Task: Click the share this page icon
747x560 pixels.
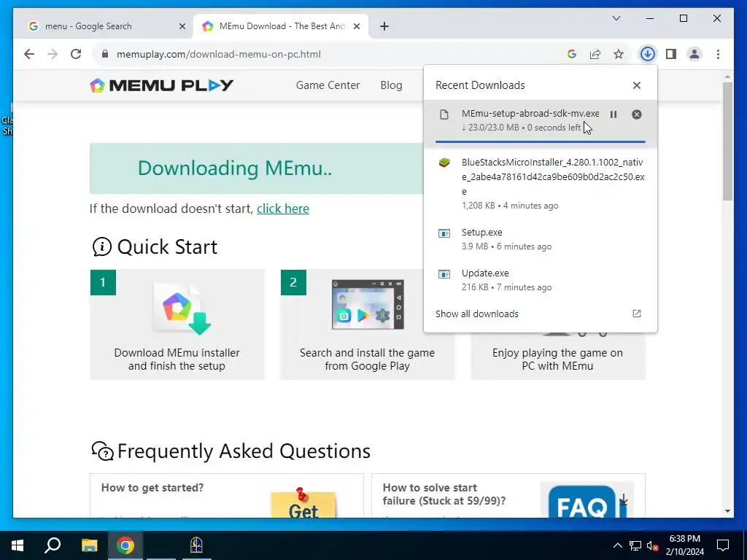Action: point(595,54)
